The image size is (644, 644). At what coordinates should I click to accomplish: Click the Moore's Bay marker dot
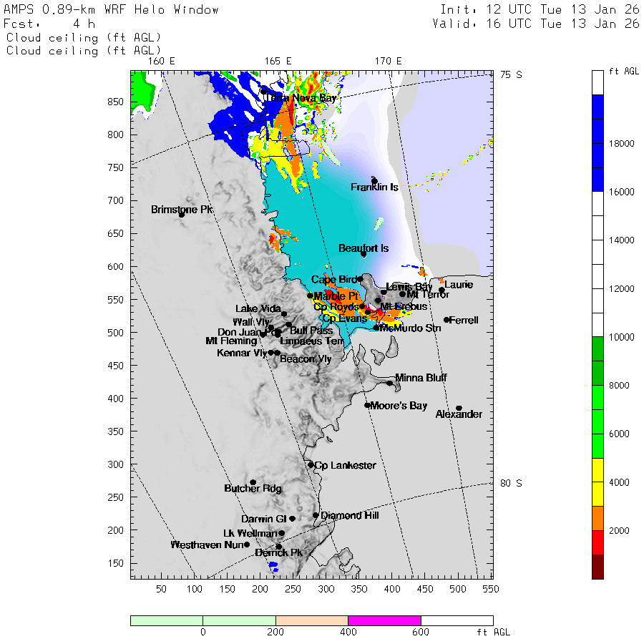tap(367, 405)
